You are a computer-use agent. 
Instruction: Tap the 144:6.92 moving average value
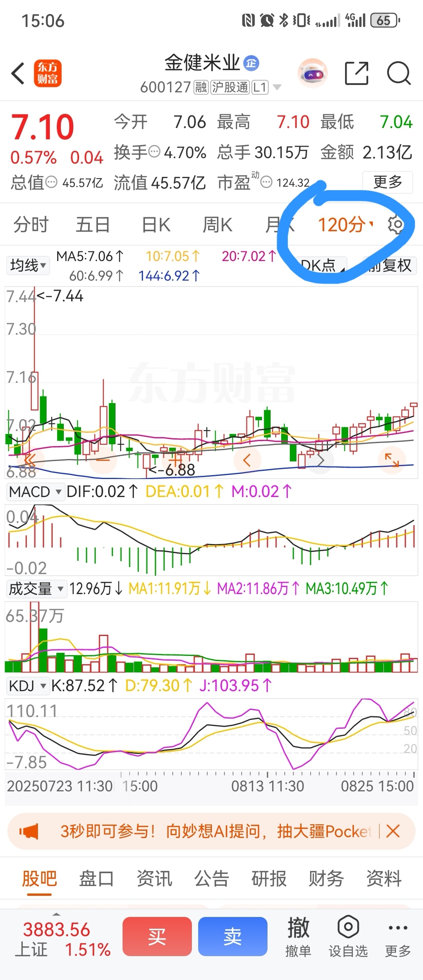(169, 276)
